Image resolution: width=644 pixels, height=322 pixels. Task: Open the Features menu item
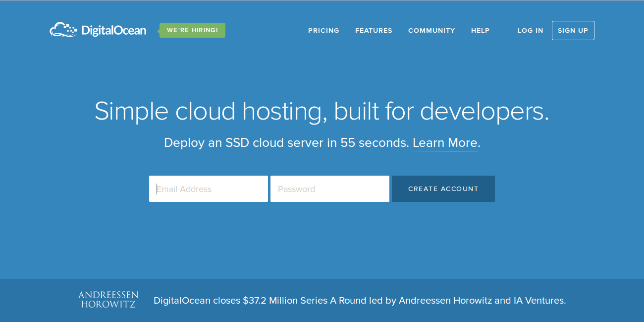374,31
